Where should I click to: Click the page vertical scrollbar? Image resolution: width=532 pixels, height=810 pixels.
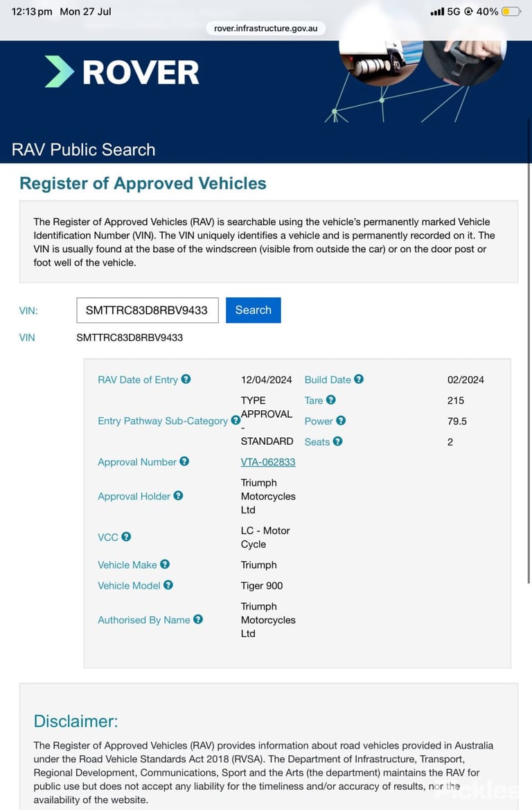coord(529,351)
